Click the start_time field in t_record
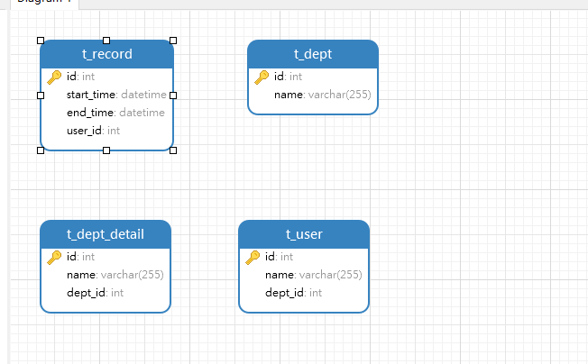The height and width of the screenshot is (364, 588). coord(115,95)
